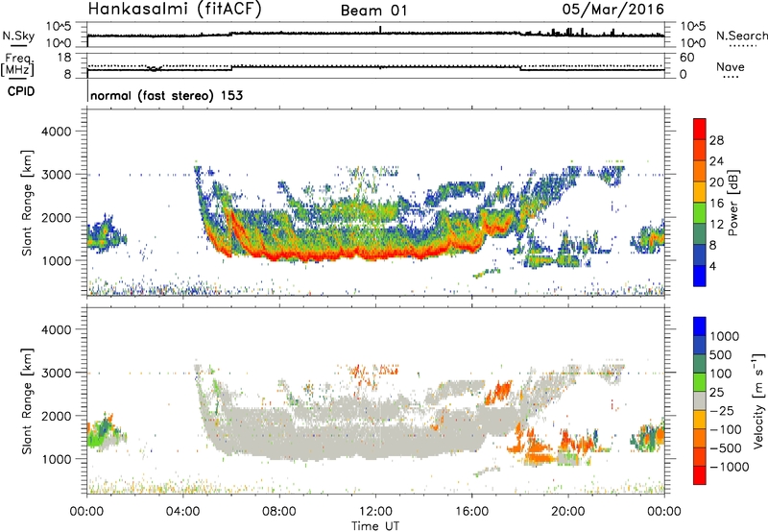
Task: Click the 3000 tick on velocity panel axis
Action: 57,373
